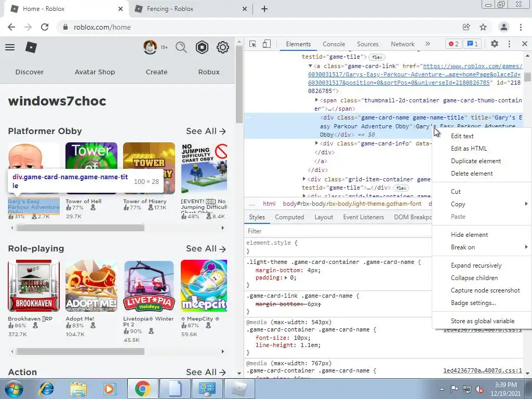Go to the Create page
Screen dimensions: 532x399
156,72
